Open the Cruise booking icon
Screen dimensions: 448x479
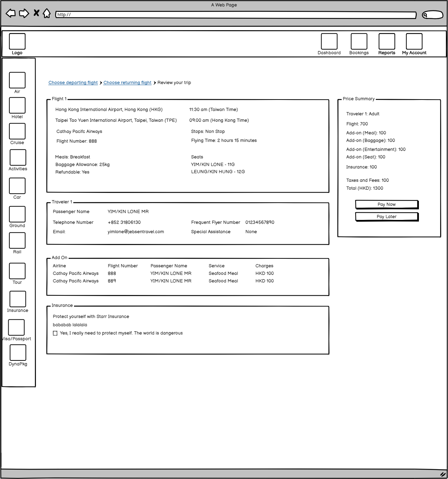(17, 131)
